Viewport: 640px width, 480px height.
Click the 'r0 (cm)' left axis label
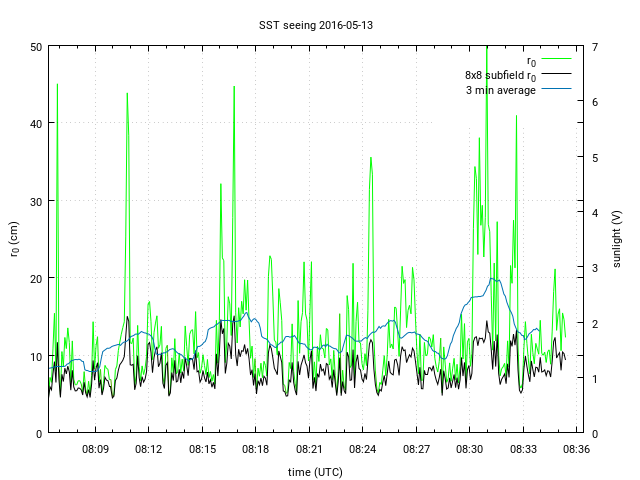tap(14, 239)
